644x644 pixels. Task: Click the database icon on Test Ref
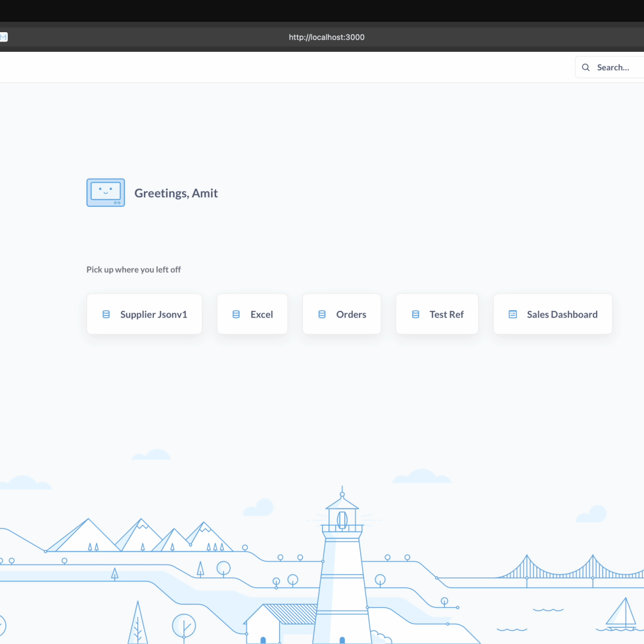point(415,314)
